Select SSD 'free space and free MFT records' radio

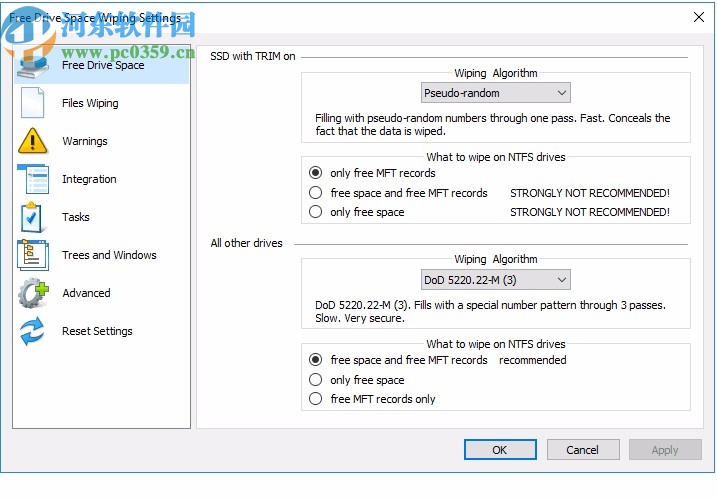click(x=316, y=193)
